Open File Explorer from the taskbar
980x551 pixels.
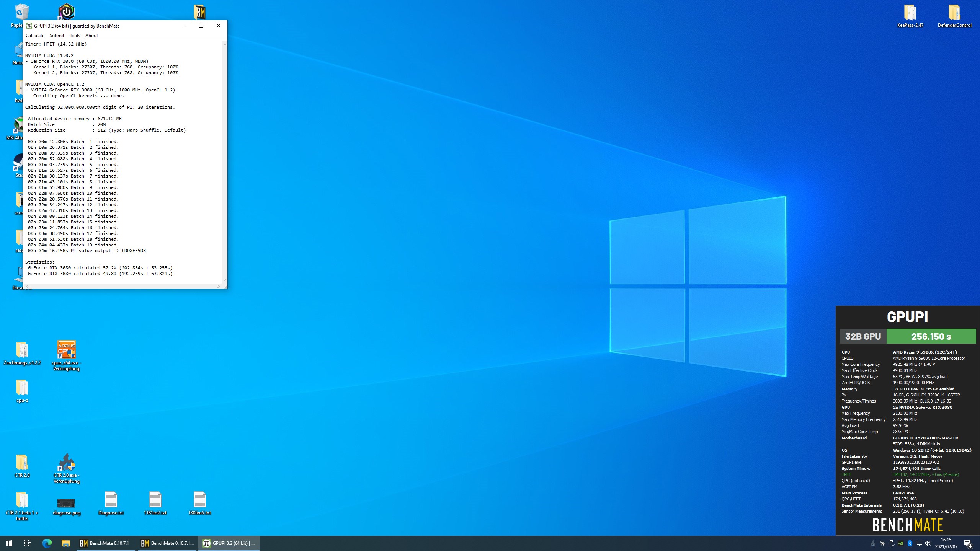click(x=66, y=543)
